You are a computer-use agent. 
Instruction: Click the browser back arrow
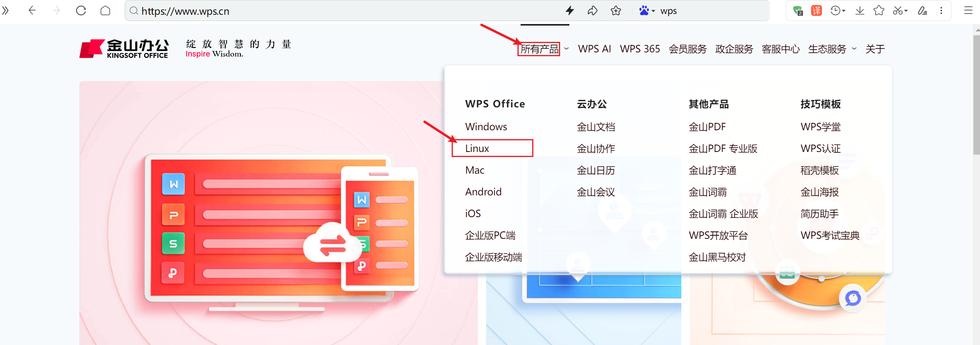tap(32, 10)
